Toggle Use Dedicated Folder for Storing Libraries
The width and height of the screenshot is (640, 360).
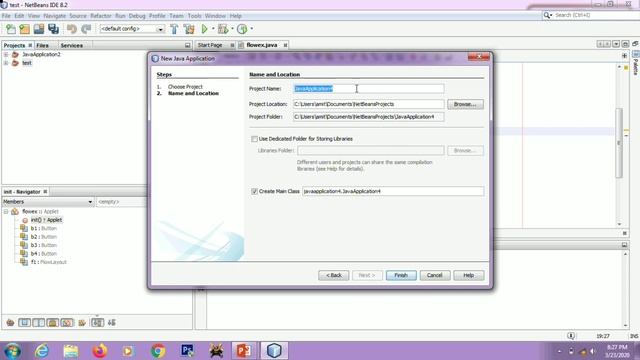[x=254, y=139]
